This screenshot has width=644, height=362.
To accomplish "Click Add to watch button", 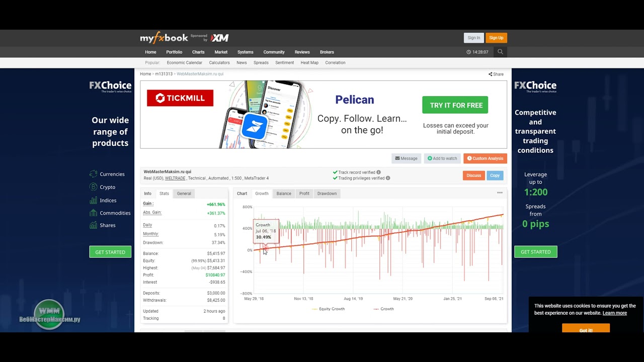I will (x=442, y=158).
